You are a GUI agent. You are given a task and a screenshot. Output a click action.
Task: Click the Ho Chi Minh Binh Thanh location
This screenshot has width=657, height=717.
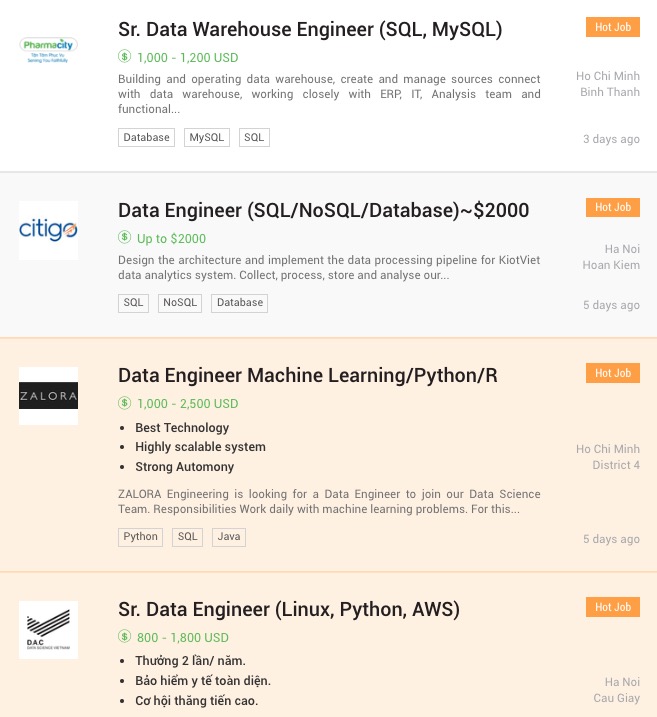click(x=607, y=84)
